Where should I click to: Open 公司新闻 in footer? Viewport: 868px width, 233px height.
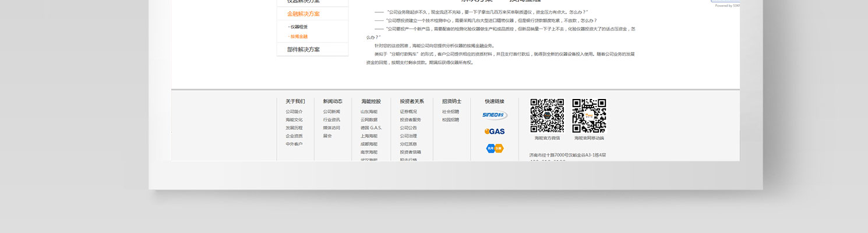pos(331,112)
